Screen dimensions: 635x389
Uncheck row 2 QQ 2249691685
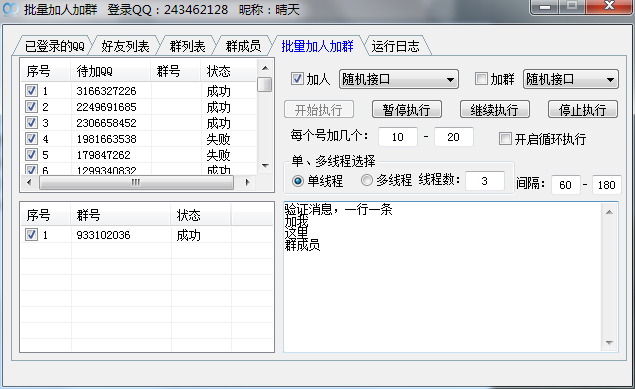32,106
